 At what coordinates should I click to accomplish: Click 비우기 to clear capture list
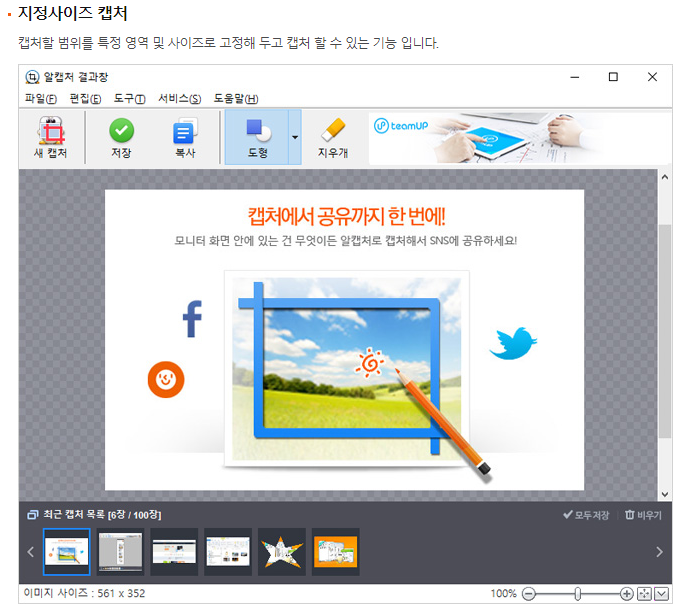coord(643,515)
